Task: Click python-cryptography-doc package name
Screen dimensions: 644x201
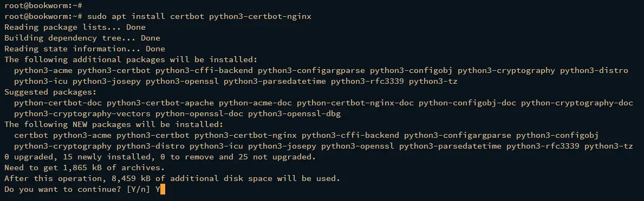Action: (577, 103)
